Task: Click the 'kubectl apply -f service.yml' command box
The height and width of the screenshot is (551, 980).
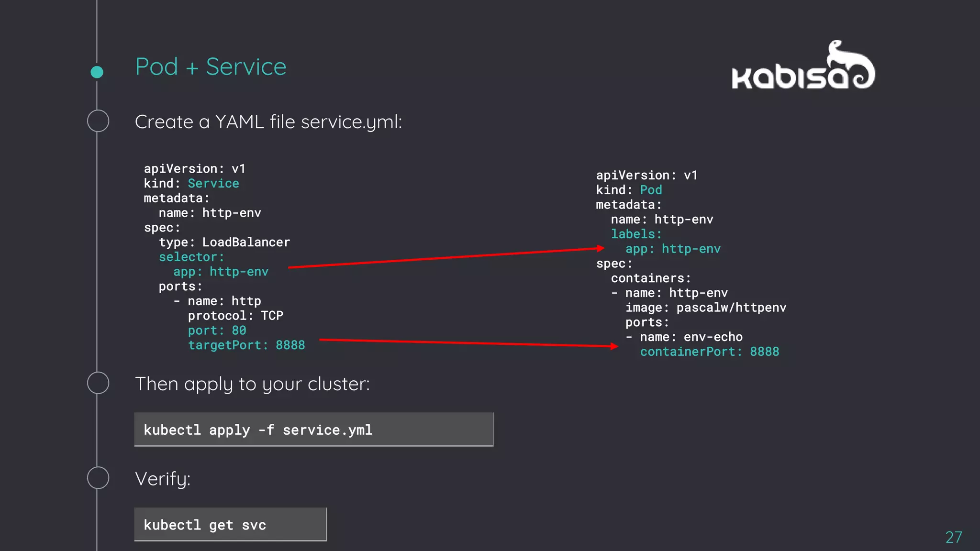Action: [314, 430]
